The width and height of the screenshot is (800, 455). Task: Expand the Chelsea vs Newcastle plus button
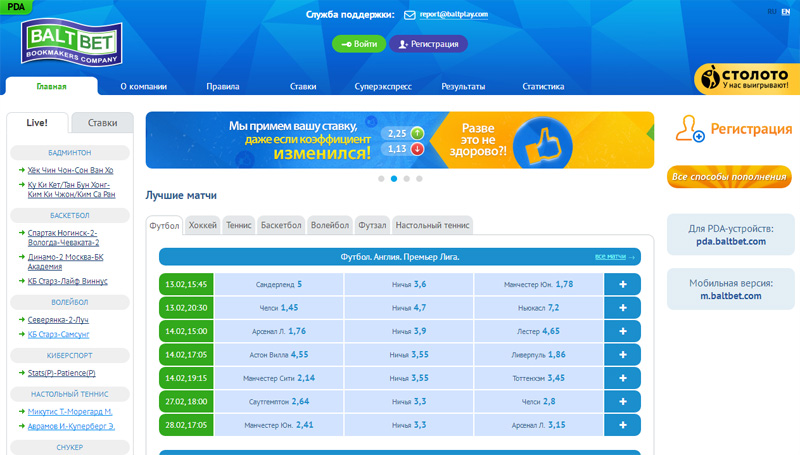pos(622,308)
